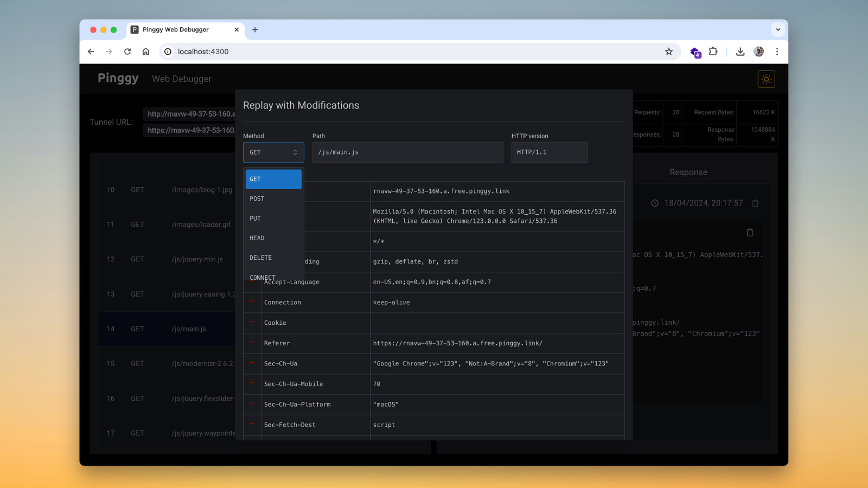Click the browser back arrow
This screenshot has height=488, width=868.
[91, 52]
